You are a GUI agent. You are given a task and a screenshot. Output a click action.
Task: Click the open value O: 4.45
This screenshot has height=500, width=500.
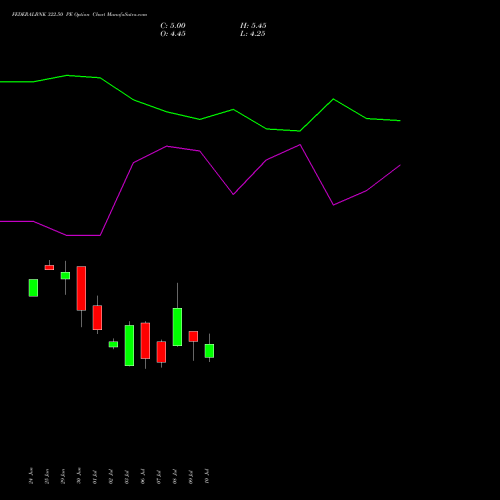point(173,34)
